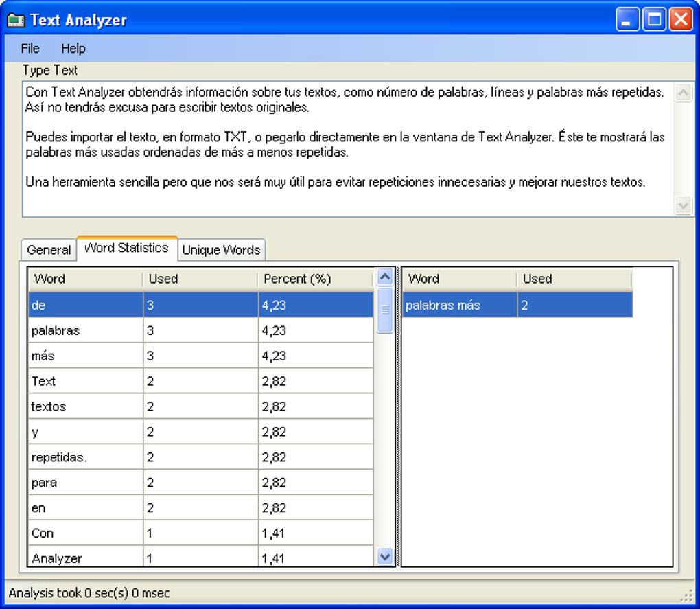This screenshot has width=700, height=609.
Task: Click the word table scroll down arrow
Action: click(x=385, y=557)
